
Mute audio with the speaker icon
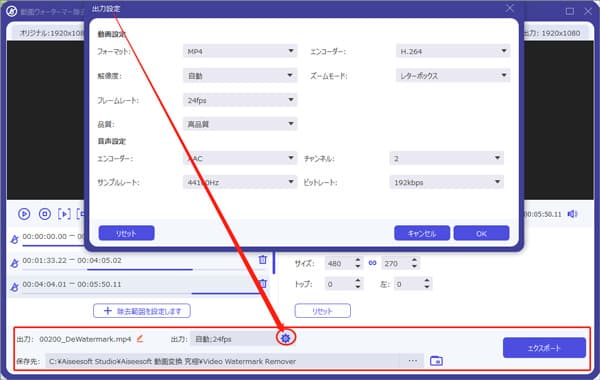(x=572, y=214)
